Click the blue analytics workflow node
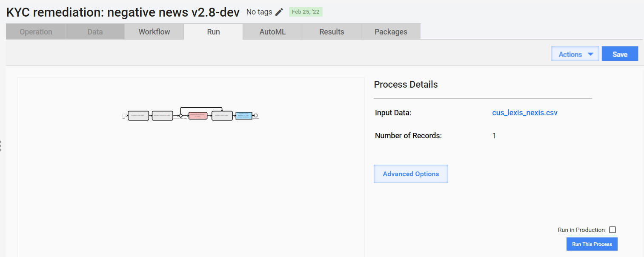644x257 pixels. pos(244,116)
